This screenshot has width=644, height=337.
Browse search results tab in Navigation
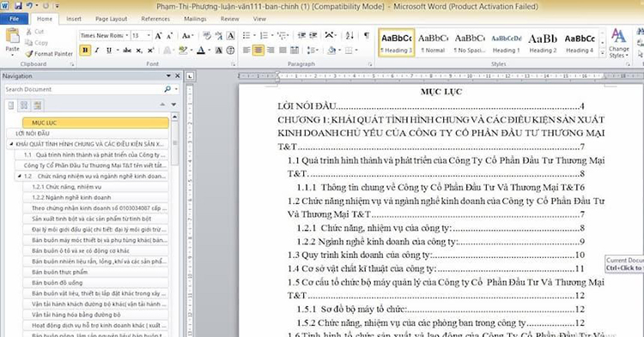pos(38,105)
